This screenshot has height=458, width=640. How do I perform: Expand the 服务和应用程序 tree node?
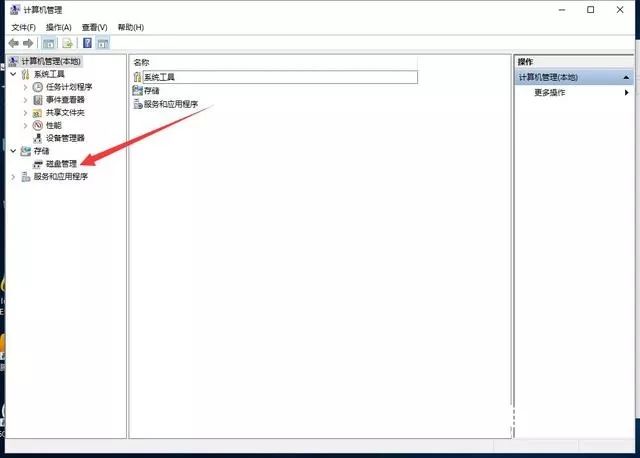coord(13,177)
